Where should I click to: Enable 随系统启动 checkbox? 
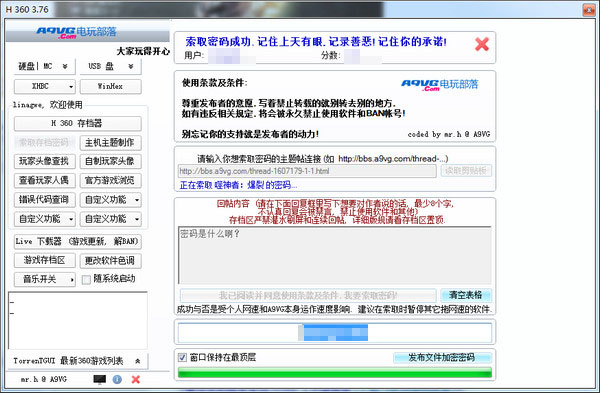(86, 280)
